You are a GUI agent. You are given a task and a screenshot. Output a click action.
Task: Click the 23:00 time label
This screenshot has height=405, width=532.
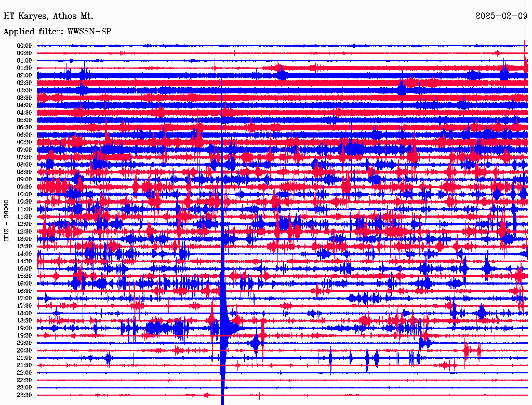24,388
